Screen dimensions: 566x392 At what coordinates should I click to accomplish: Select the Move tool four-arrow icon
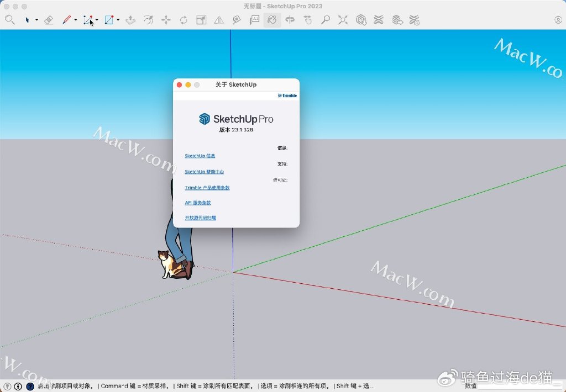pos(166,20)
